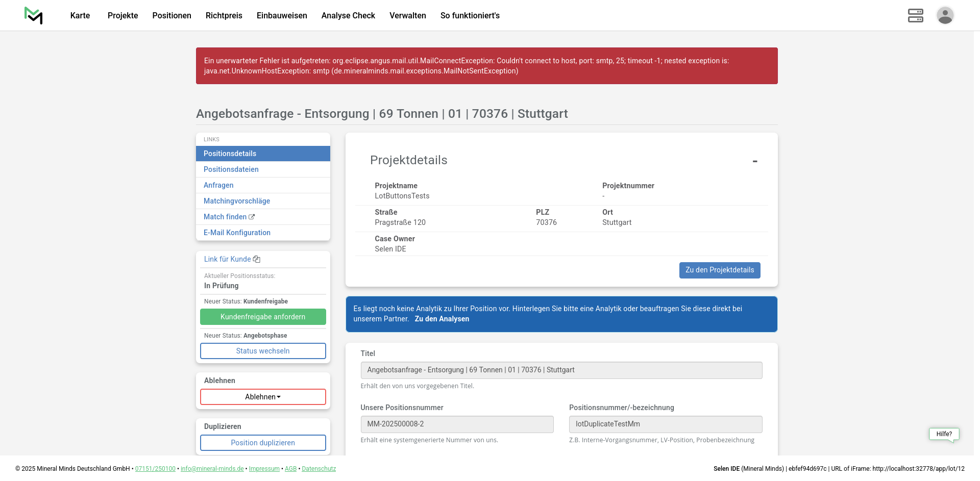Open E-Mail Konfiguration in the sidebar

click(x=237, y=233)
